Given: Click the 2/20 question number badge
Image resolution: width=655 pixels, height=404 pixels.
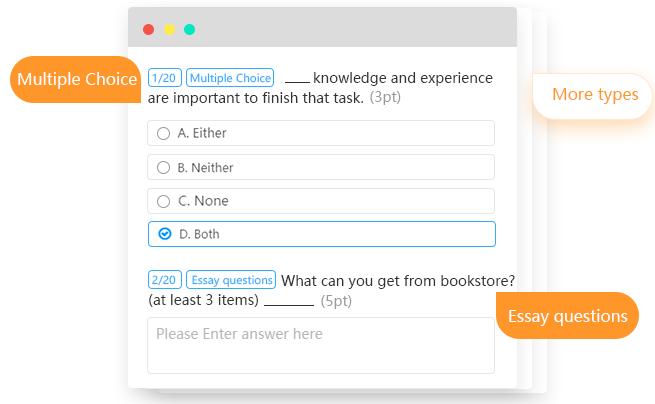Looking at the screenshot, I should click(x=165, y=280).
